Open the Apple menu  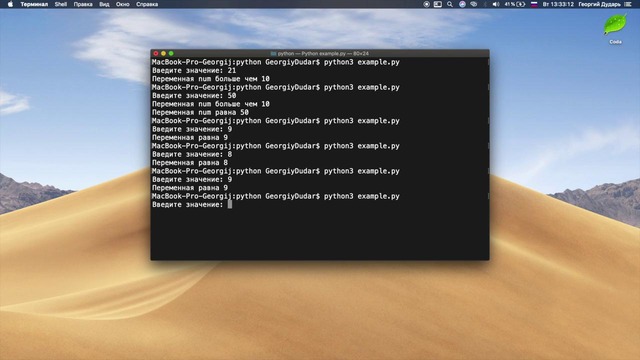point(10,4)
